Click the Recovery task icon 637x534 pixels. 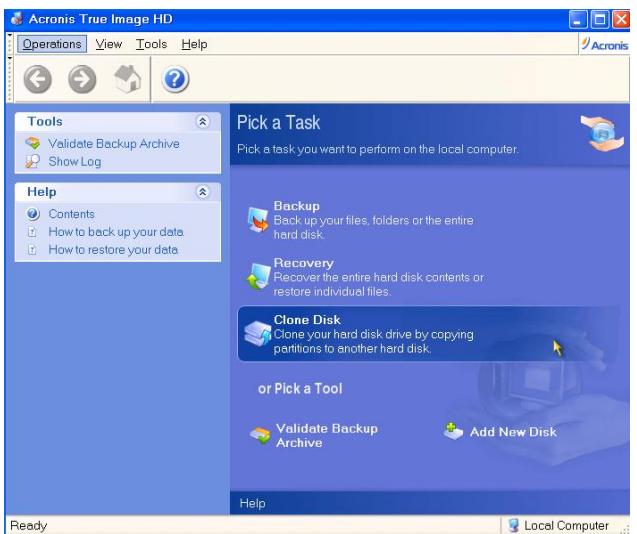258,276
